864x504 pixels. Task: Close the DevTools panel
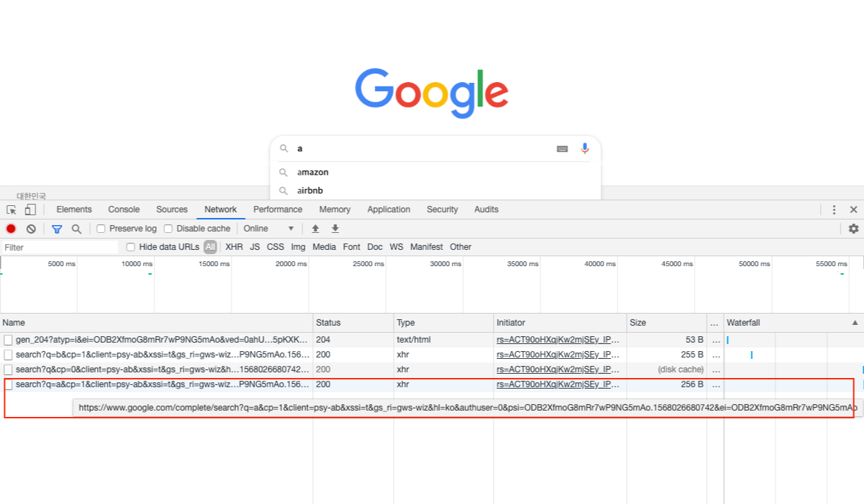(x=853, y=210)
